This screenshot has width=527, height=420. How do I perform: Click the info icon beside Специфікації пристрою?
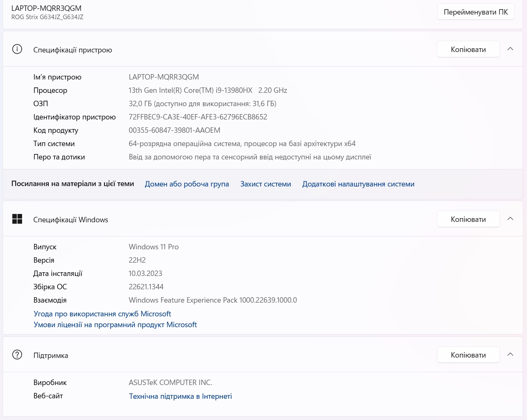tap(17, 50)
